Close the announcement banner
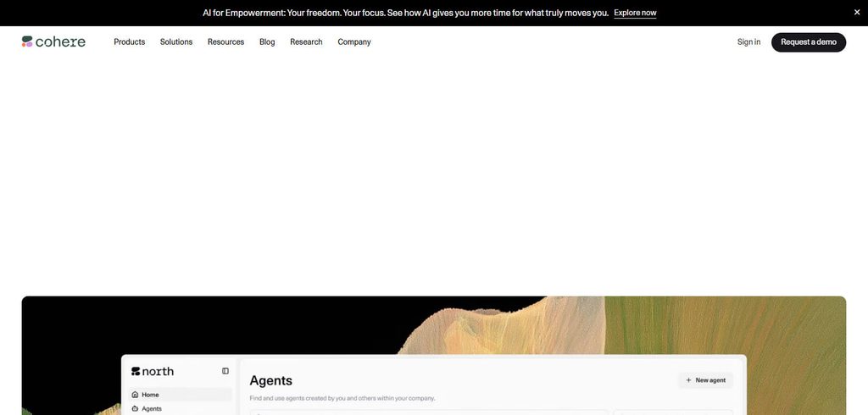 pyautogui.click(x=857, y=12)
